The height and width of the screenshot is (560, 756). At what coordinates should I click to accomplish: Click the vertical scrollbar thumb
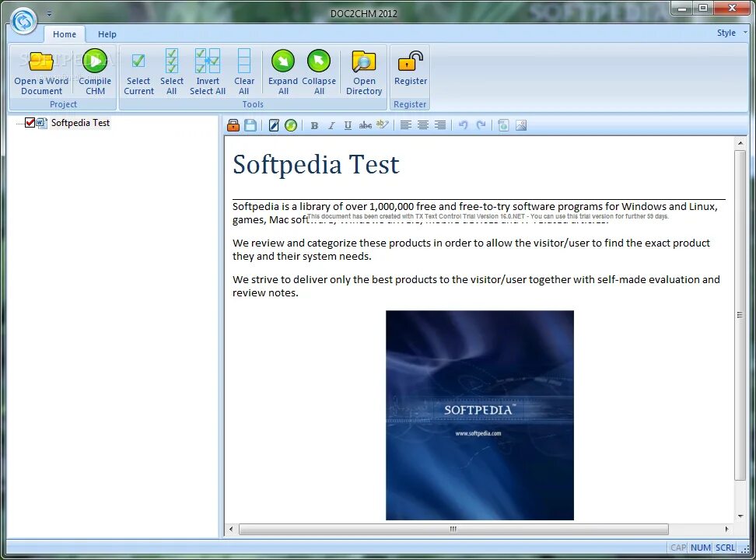(x=740, y=315)
